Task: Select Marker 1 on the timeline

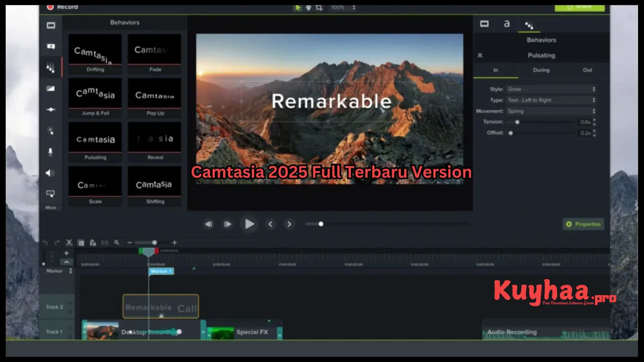Action: coord(161,271)
